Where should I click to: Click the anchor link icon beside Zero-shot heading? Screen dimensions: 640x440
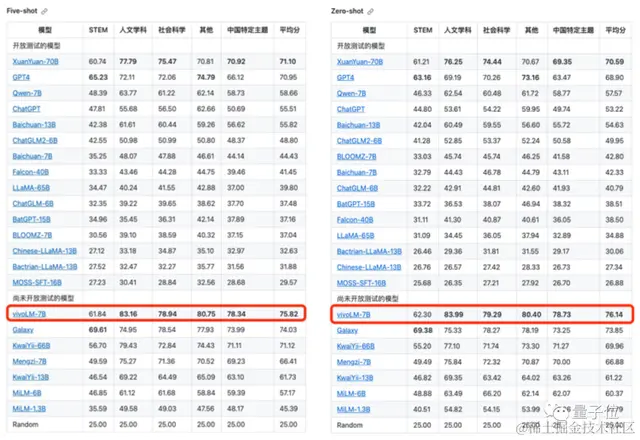click(x=370, y=11)
